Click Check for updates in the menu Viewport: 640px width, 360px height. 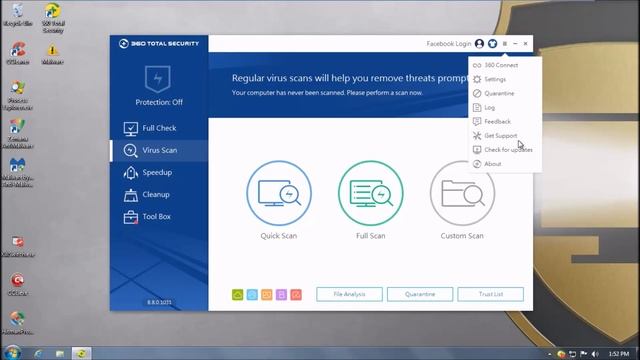click(505, 150)
